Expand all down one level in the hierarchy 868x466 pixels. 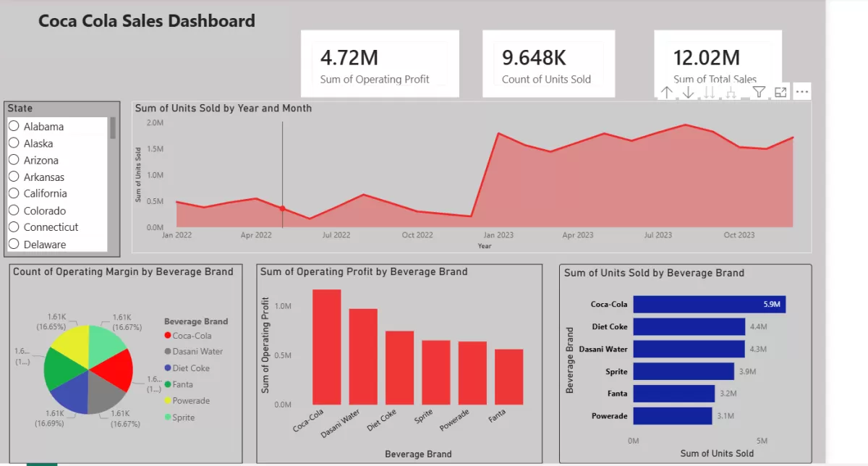coord(731,92)
